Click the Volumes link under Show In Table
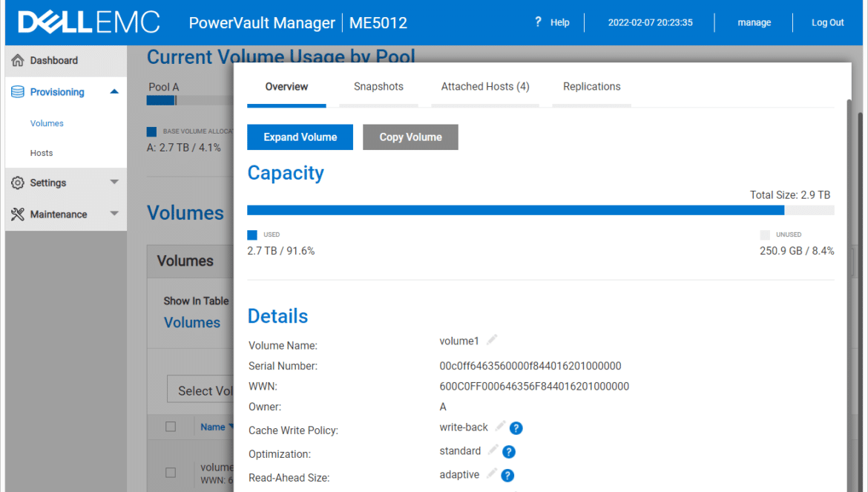The width and height of the screenshot is (868, 492). (x=192, y=323)
